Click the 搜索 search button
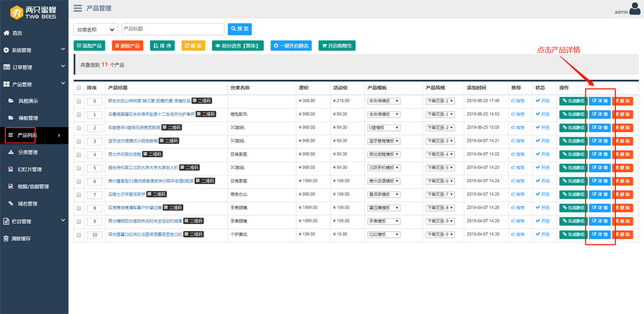The image size is (644, 314). coord(240,29)
